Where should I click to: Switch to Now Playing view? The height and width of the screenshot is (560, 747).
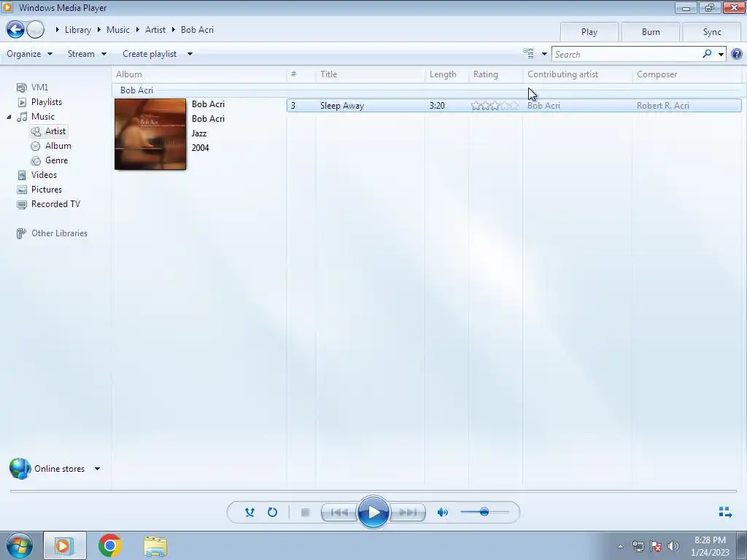(725, 513)
